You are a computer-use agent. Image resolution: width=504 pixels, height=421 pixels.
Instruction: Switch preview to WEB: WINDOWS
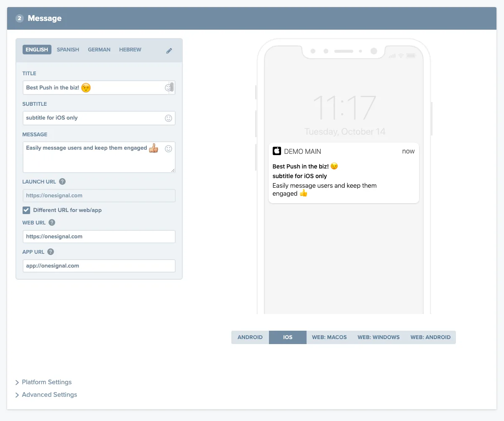click(378, 337)
